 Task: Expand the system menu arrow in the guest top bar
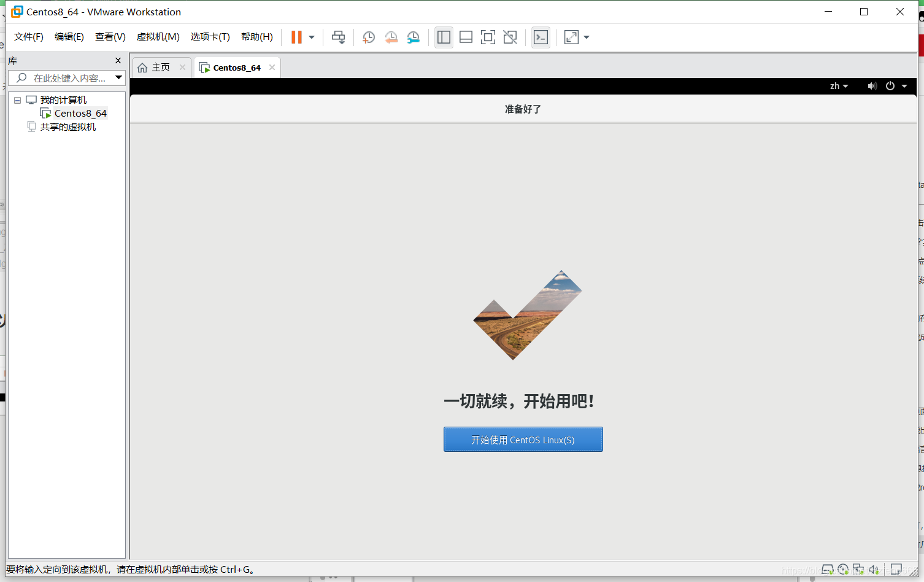904,86
